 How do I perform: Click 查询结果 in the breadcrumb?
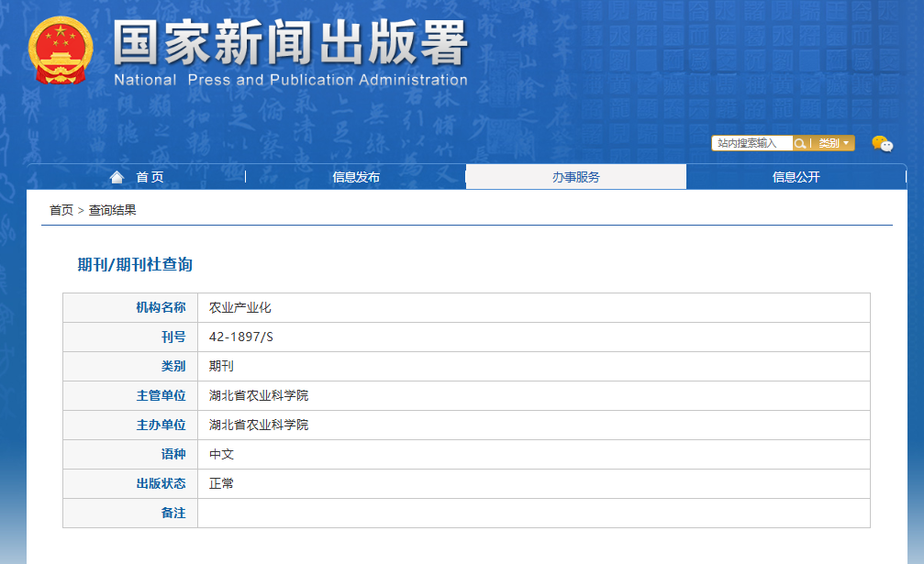(113, 210)
